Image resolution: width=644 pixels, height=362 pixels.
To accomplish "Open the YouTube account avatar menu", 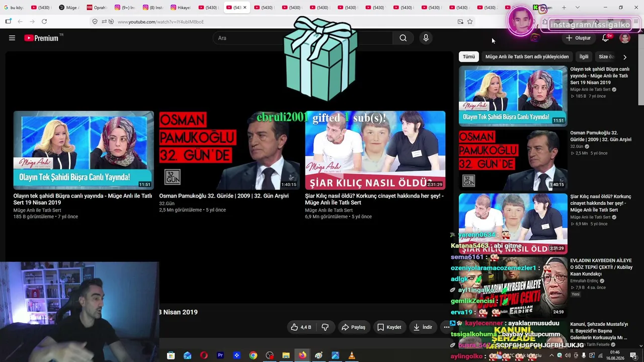I will pos(625,38).
